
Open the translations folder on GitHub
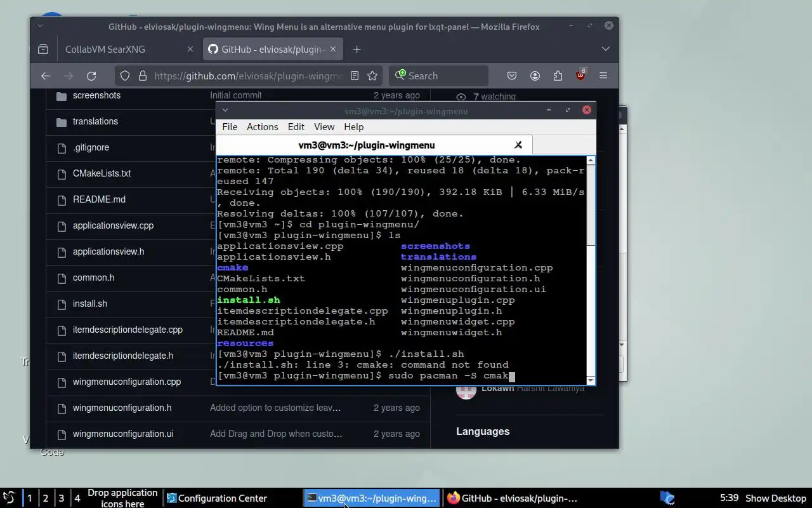[95, 121]
